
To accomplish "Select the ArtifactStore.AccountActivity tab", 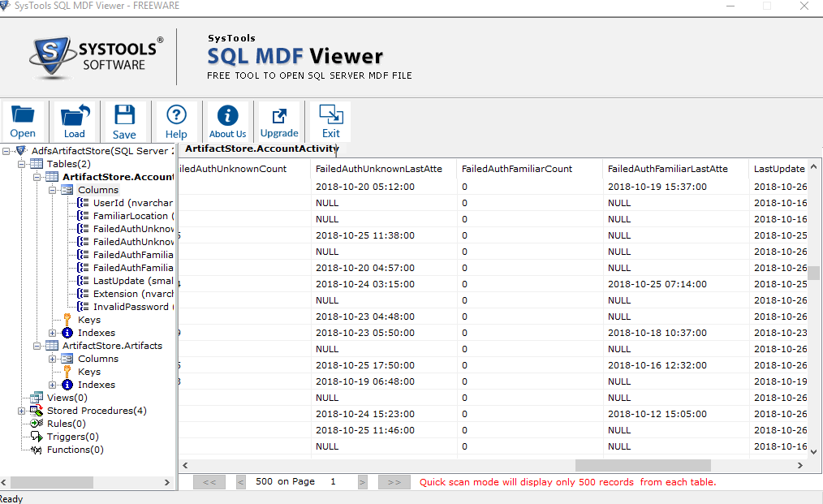I will [261, 149].
